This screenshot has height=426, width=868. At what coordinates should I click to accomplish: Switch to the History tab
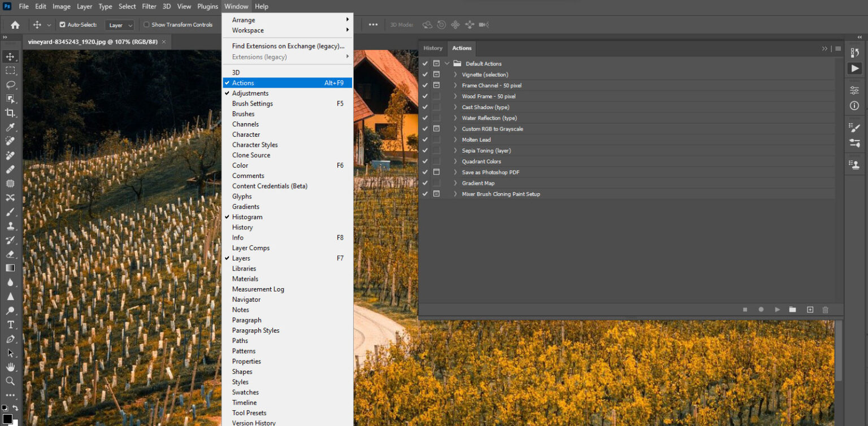[x=433, y=48]
